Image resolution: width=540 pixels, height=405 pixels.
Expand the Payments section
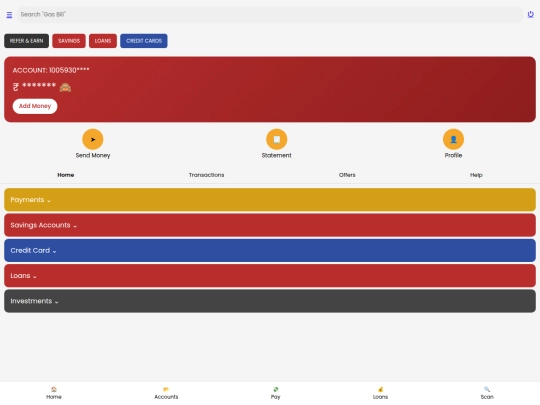270,200
